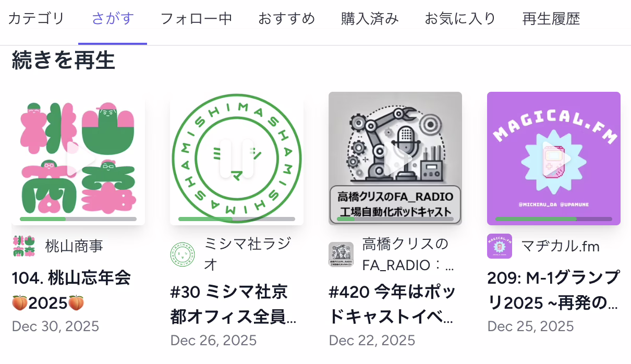This screenshot has width=631, height=364.
Task: Open the 再生履歴 tab
Action: 551,19
